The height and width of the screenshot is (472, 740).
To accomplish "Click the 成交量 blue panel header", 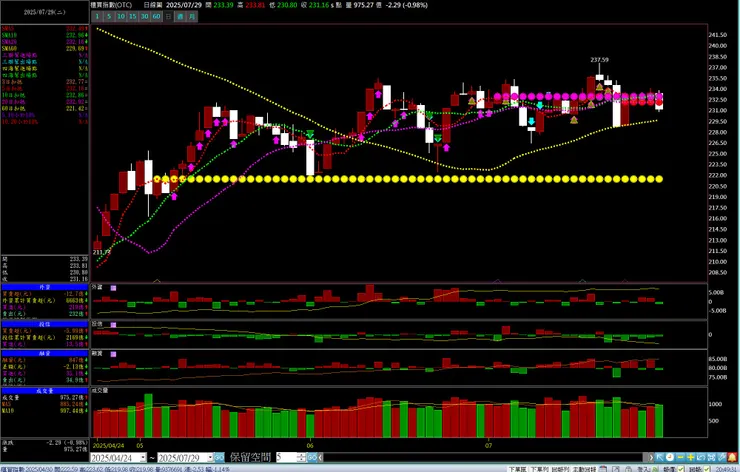I will pos(45,391).
